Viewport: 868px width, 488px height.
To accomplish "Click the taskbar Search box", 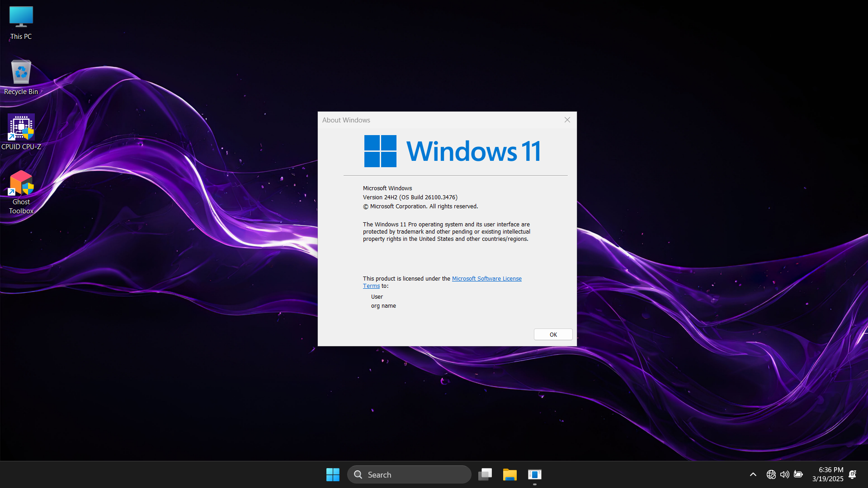I will 409,474.
